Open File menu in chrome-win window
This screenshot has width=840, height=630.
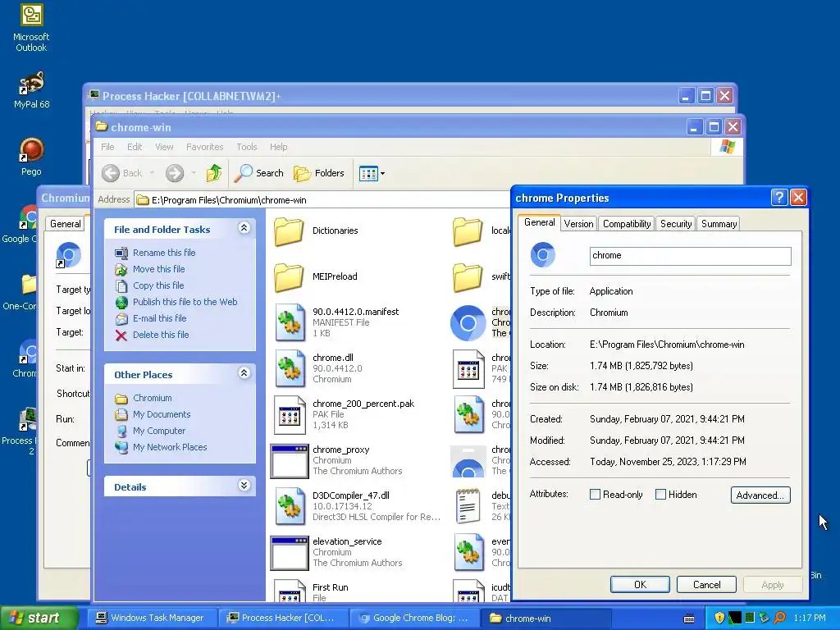pos(107,147)
